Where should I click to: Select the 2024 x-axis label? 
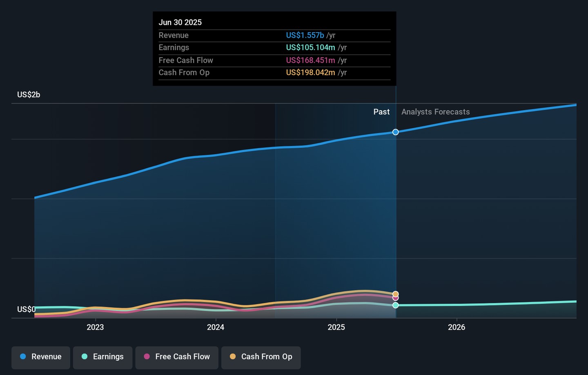pos(216,327)
